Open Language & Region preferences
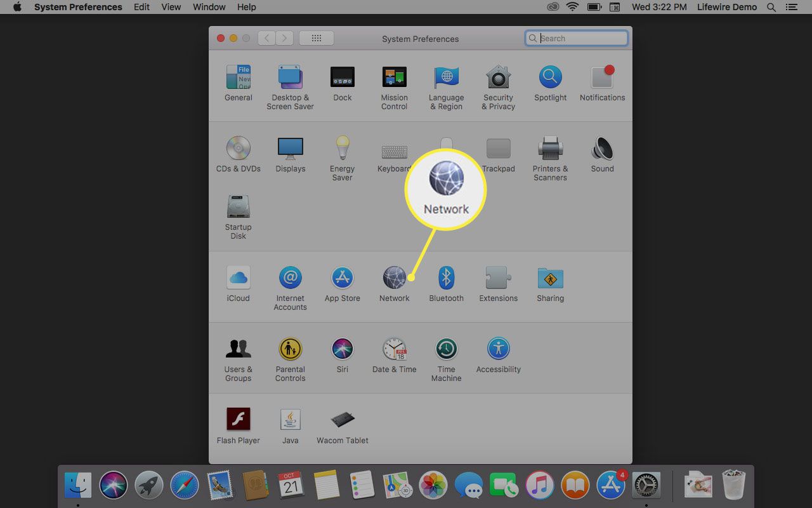Image resolution: width=812 pixels, height=508 pixels. pyautogui.click(x=447, y=88)
